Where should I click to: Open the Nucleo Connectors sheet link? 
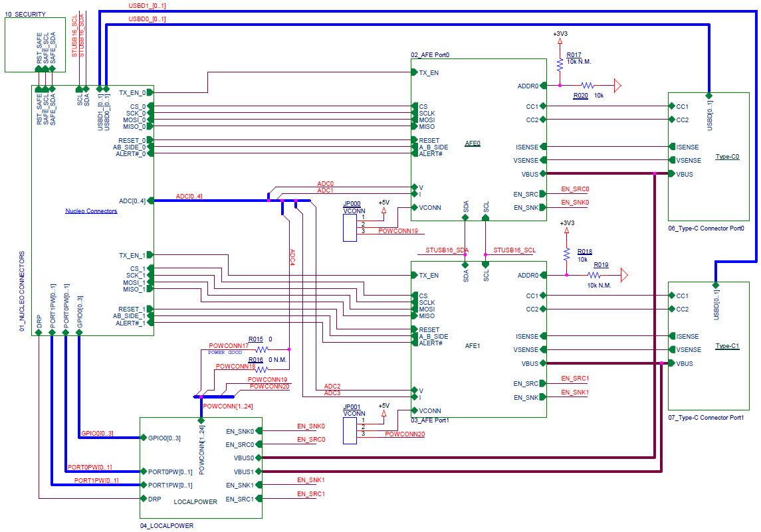pos(91,211)
